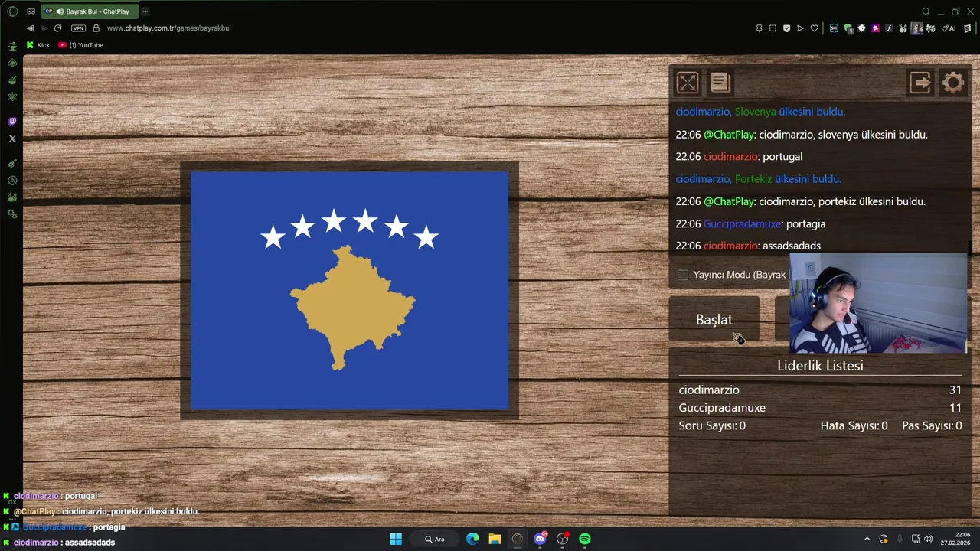Click the site security lock icon
The width and height of the screenshot is (980, 551).
[96, 28]
